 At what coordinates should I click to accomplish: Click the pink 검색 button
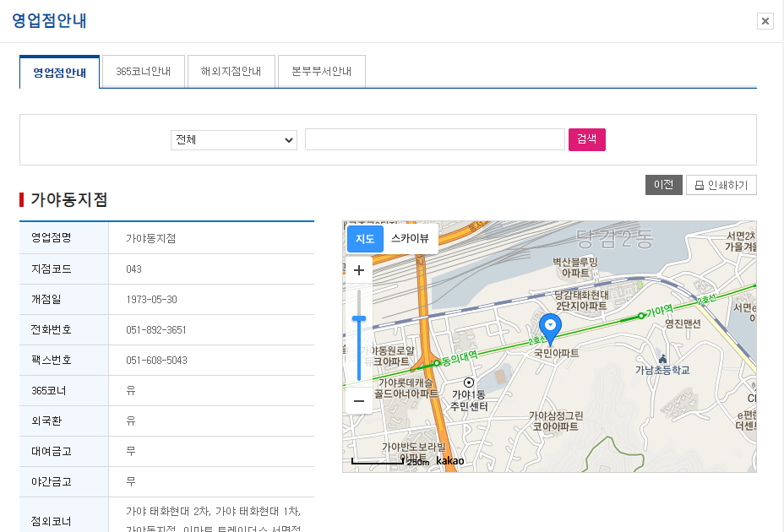[x=586, y=139]
